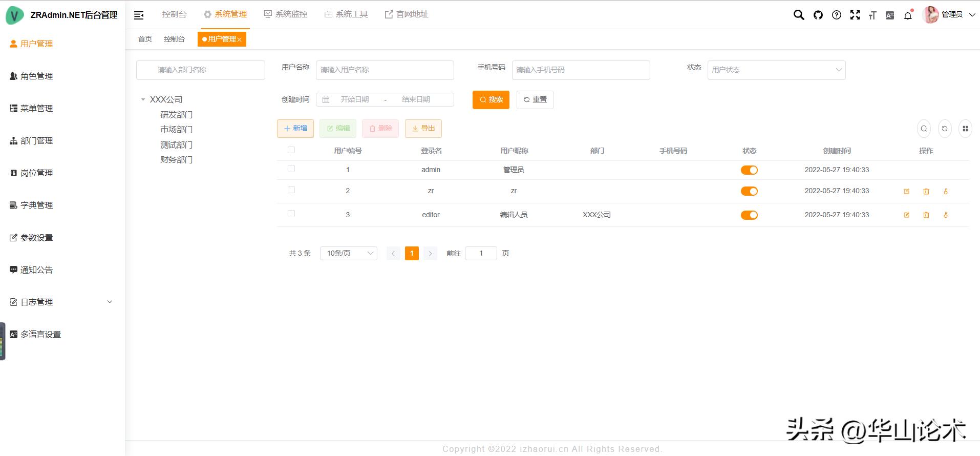Click page number 1 button

pos(412,253)
